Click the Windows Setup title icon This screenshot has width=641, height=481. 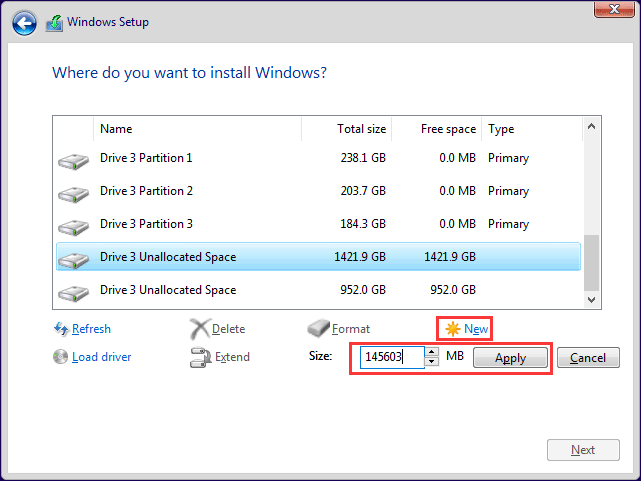click(x=54, y=23)
